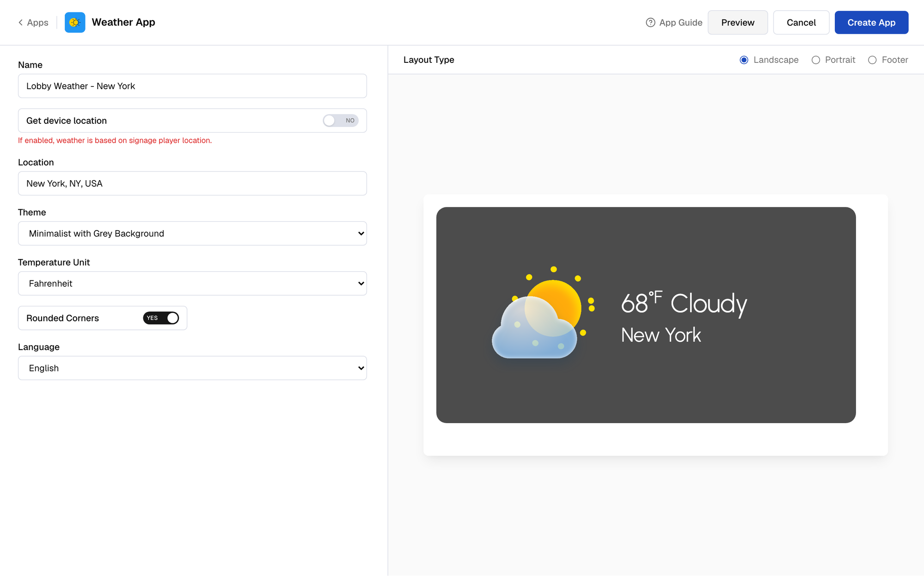
Task: Open the App Guide link
Action: point(674,23)
